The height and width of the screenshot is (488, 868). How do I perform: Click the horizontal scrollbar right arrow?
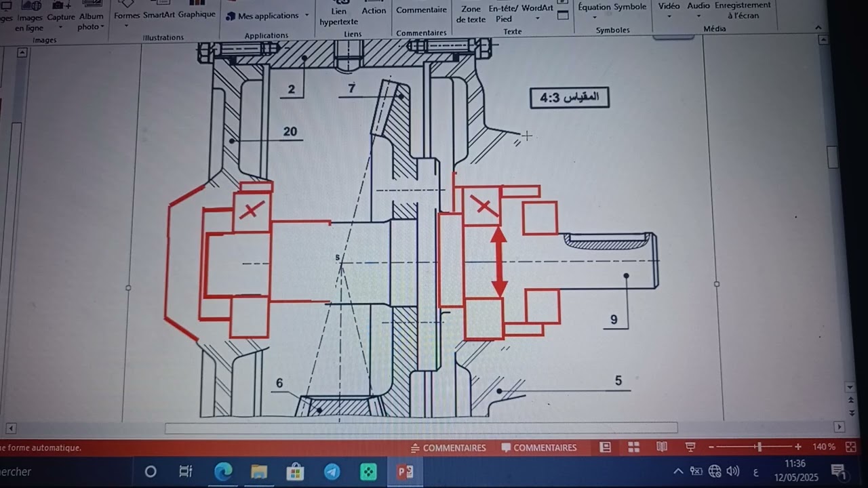[x=840, y=428]
